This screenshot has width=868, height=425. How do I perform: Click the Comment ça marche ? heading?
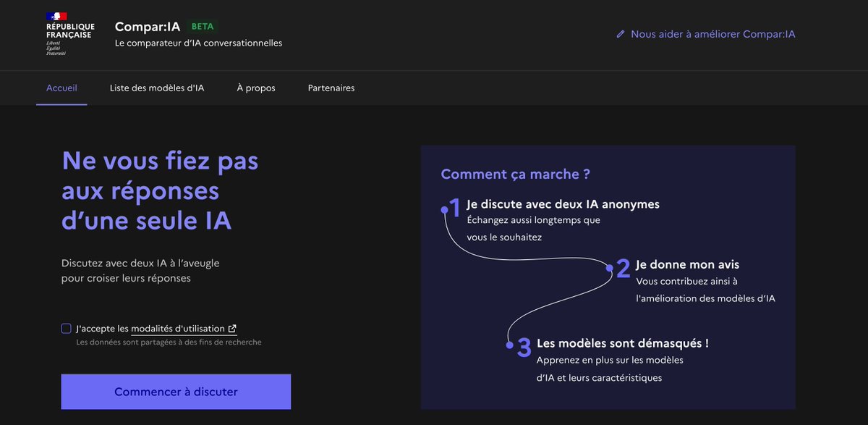pos(516,174)
